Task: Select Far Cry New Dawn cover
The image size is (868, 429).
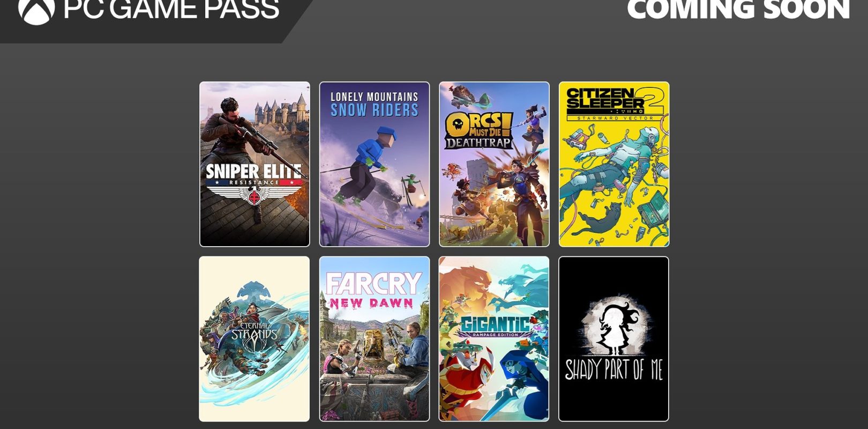Action: pos(375,339)
